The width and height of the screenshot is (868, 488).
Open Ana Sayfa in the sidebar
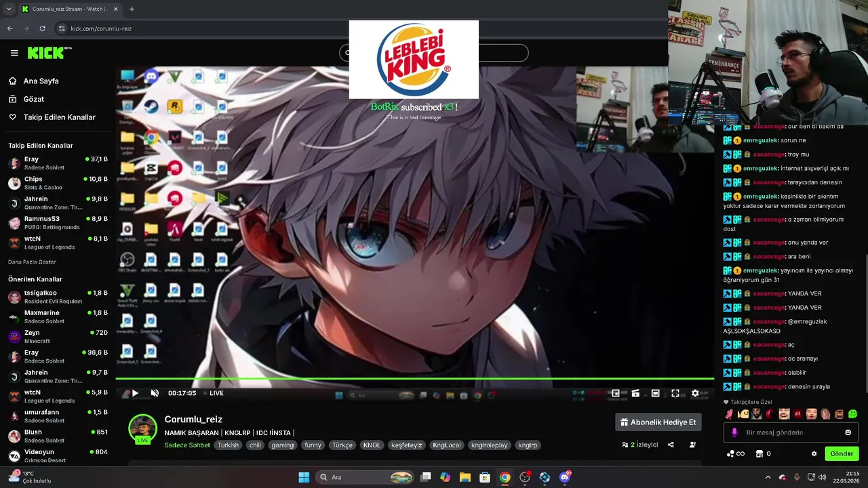41,81
